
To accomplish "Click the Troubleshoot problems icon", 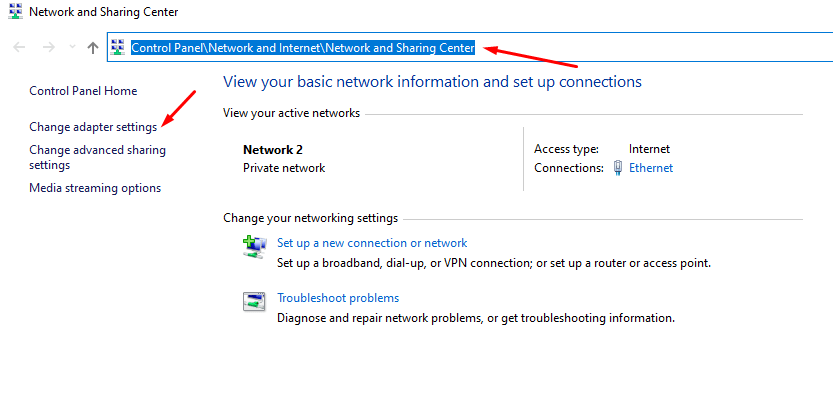I will [x=255, y=301].
